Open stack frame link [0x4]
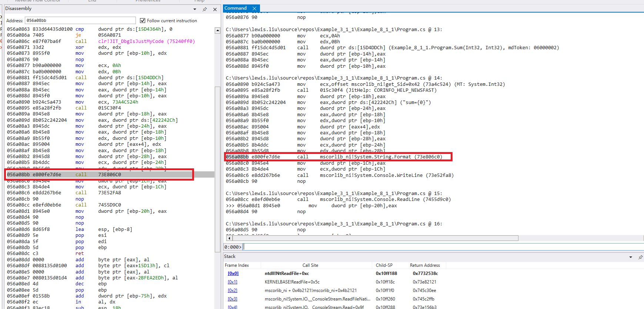This screenshot has width=644, height=309. (233, 307)
